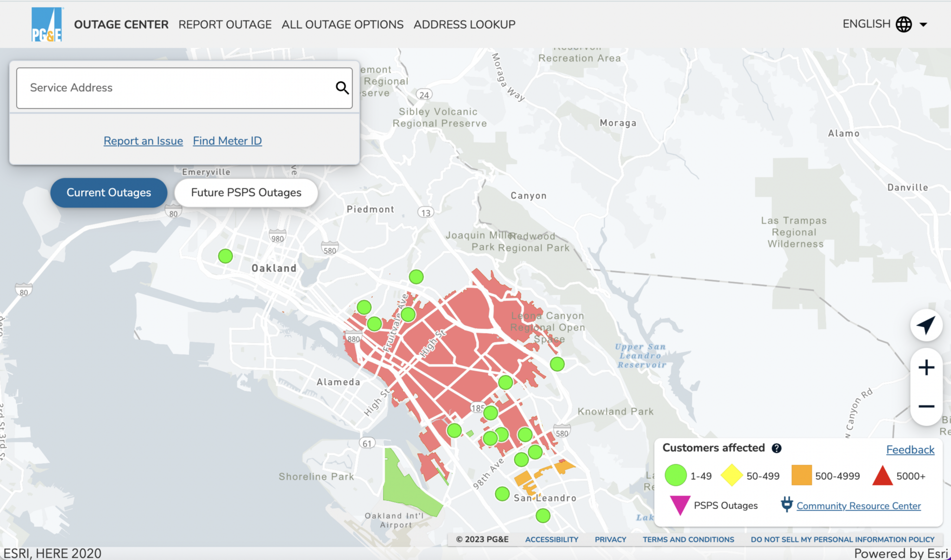Show Current Outages on the map
Screen dimensions: 951x560
[109, 192]
